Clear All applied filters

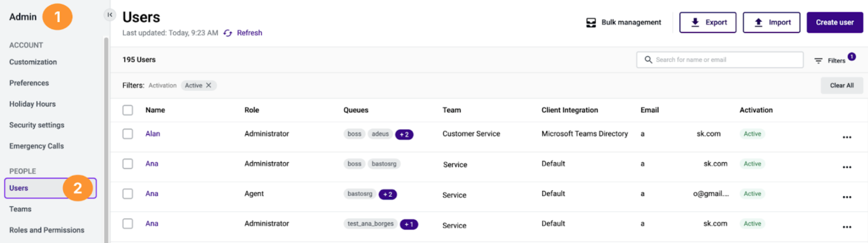point(842,85)
